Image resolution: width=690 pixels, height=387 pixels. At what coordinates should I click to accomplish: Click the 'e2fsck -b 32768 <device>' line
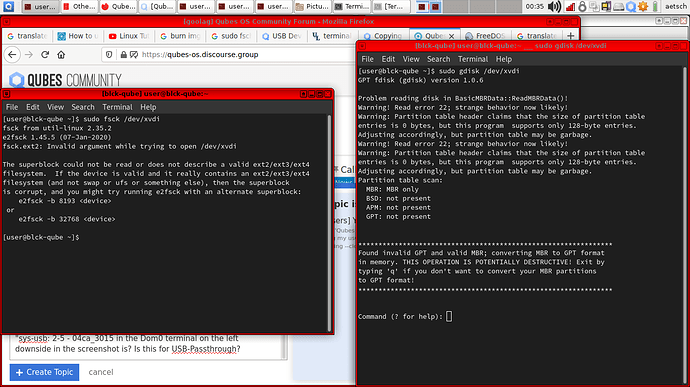tap(67, 219)
